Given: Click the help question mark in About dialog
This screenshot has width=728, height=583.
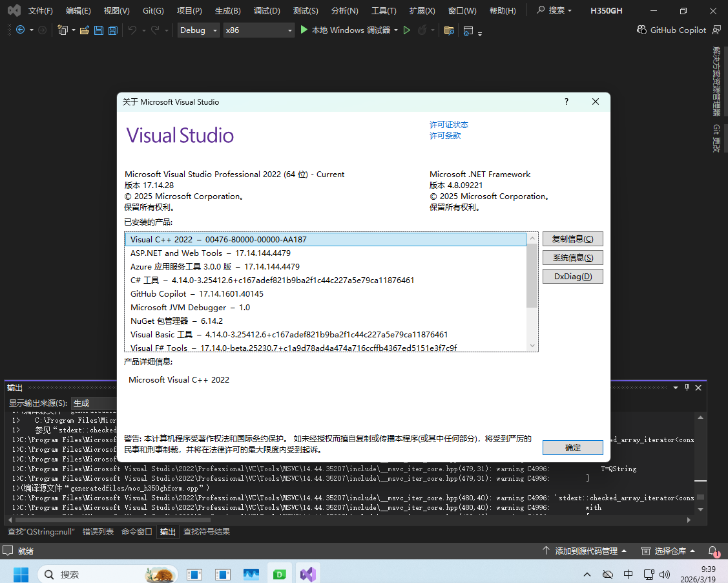Looking at the screenshot, I should coord(567,101).
